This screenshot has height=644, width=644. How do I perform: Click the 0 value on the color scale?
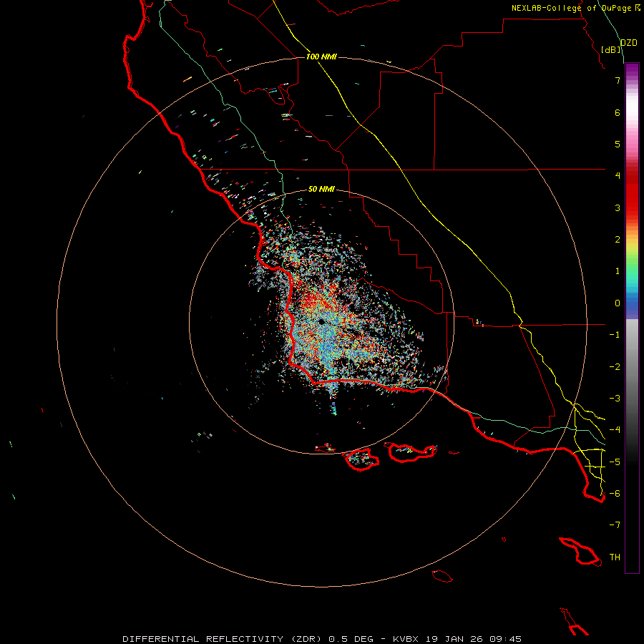(x=618, y=303)
